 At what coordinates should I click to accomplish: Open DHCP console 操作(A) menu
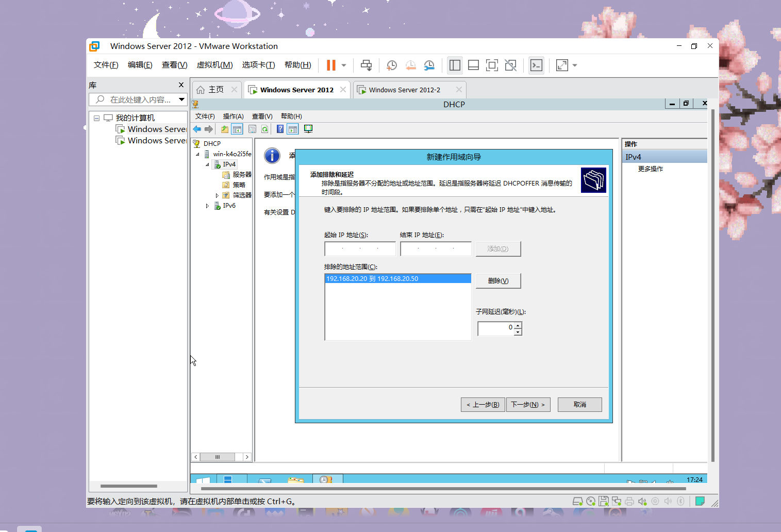233,117
